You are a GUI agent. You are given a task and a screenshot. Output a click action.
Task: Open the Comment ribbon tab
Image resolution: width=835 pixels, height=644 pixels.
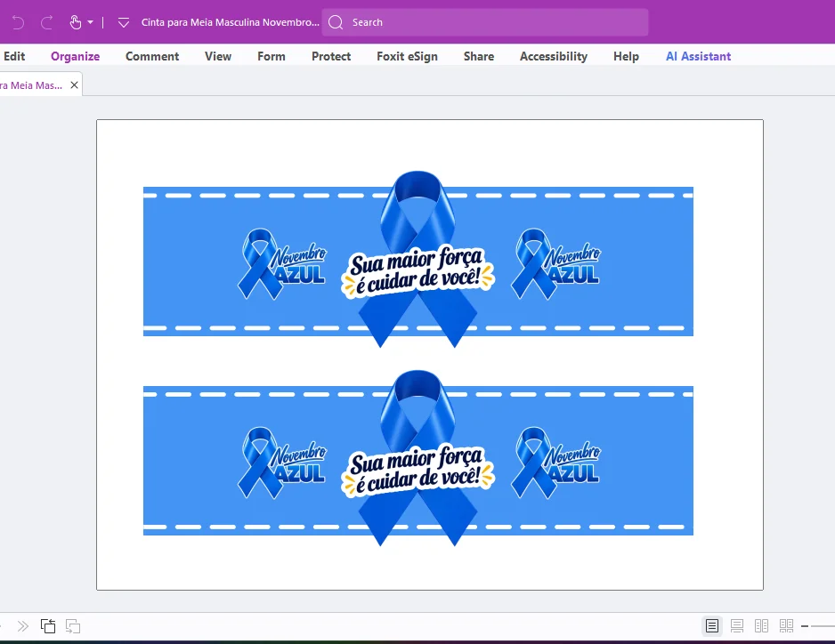pos(152,56)
